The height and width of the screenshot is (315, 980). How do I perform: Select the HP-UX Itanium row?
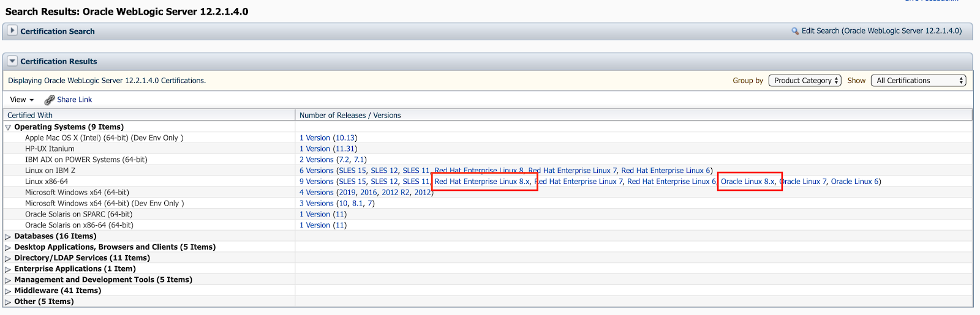pyautogui.click(x=50, y=149)
